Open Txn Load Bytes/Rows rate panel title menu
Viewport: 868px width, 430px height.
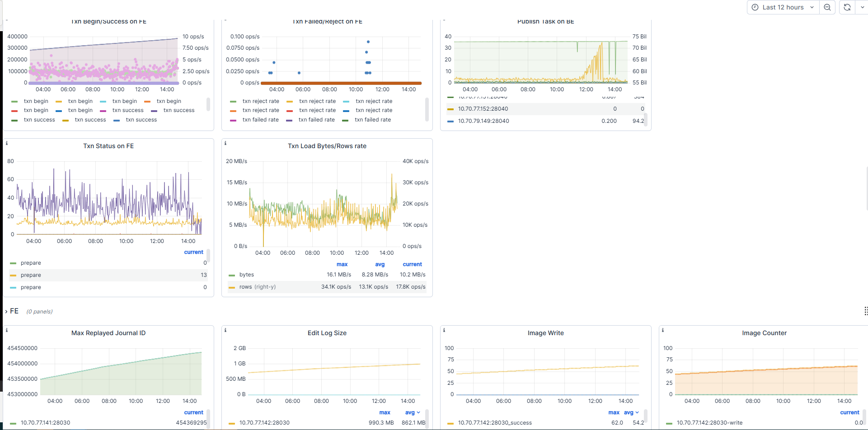[x=327, y=146]
